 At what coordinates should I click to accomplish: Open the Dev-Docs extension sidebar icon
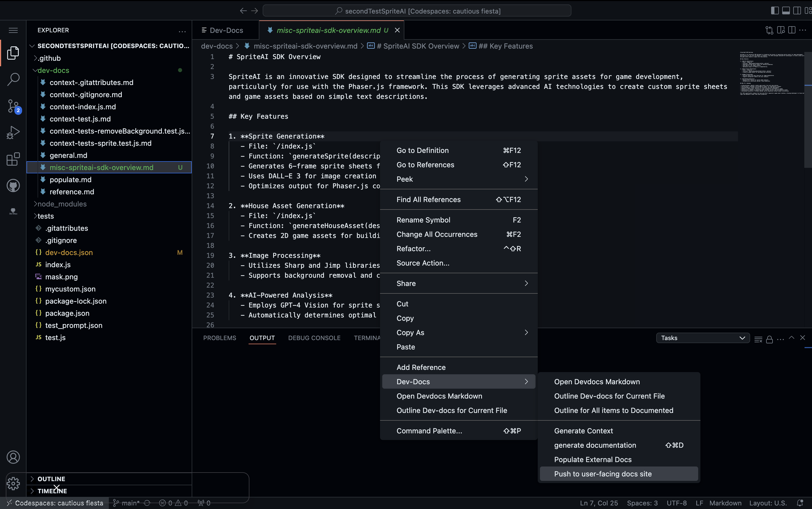[13, 211]
